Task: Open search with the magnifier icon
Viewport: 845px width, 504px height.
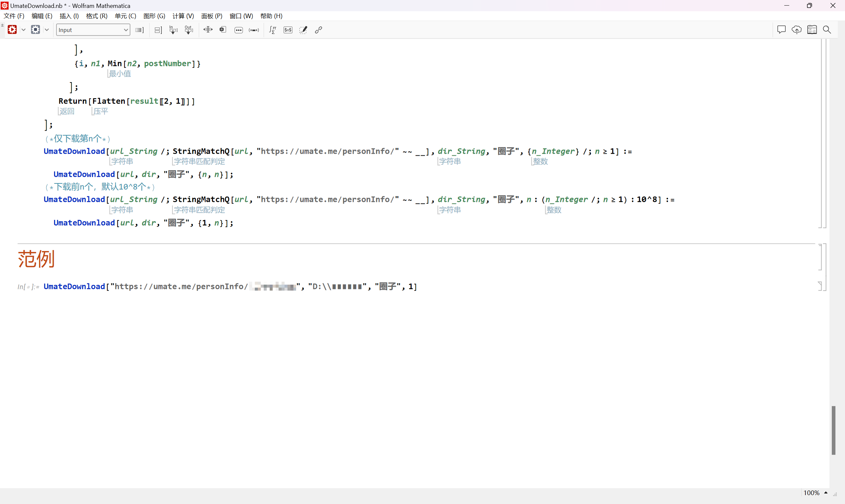Action: click(827, 30)
